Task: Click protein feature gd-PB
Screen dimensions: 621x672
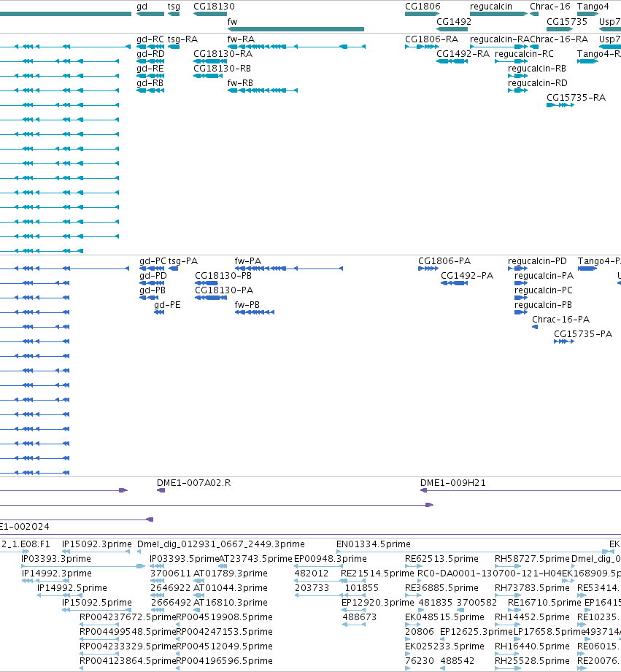Action: point(149,298)
